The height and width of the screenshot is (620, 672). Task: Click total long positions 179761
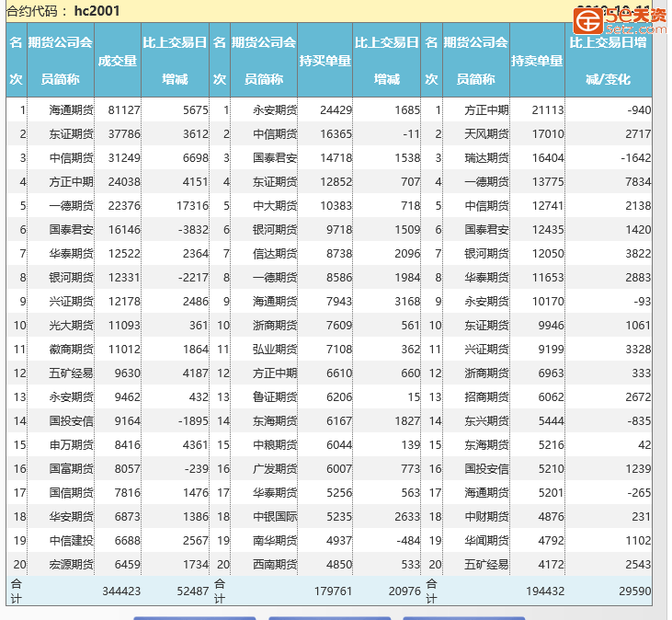click(333, 591)
